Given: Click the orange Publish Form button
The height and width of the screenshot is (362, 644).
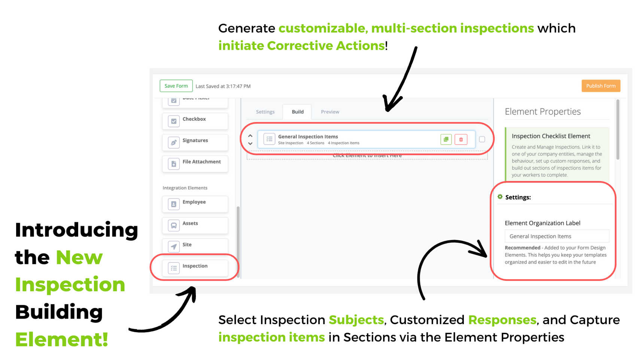Looking at the screenshot, I should tap(601, 85).
